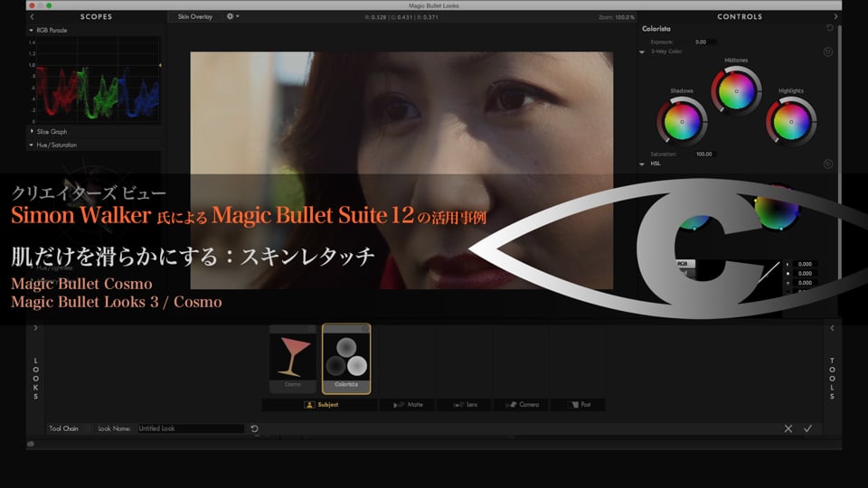Screen dimensions: 868x488
Task: Open the Tools drawer chevron
Action: (832, 328)
